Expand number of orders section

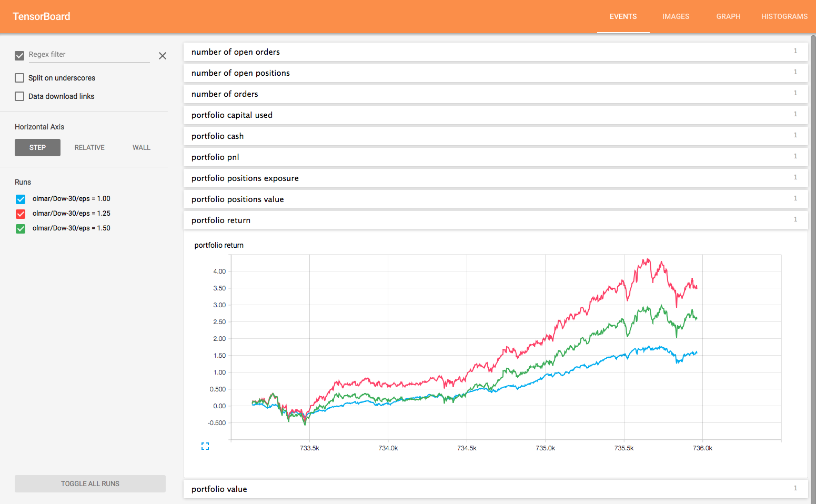(x=496, y=94)
